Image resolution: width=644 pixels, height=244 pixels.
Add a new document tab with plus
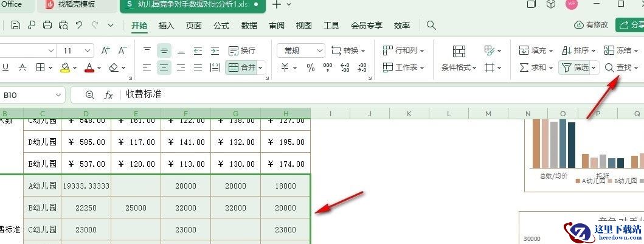(277, 4)
